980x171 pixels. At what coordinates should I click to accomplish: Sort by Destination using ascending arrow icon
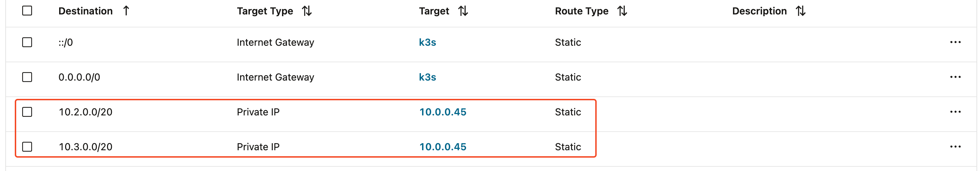(126, 11)
